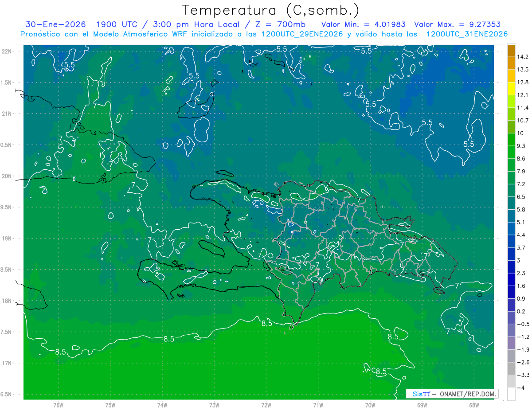Click the Valor Min. = 4.01983 text
532x411 pixels.
click(x=363, y=24)
